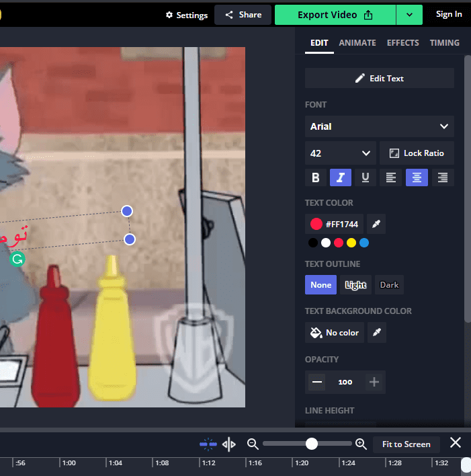Align text to the left

click(x=391, y=177)
